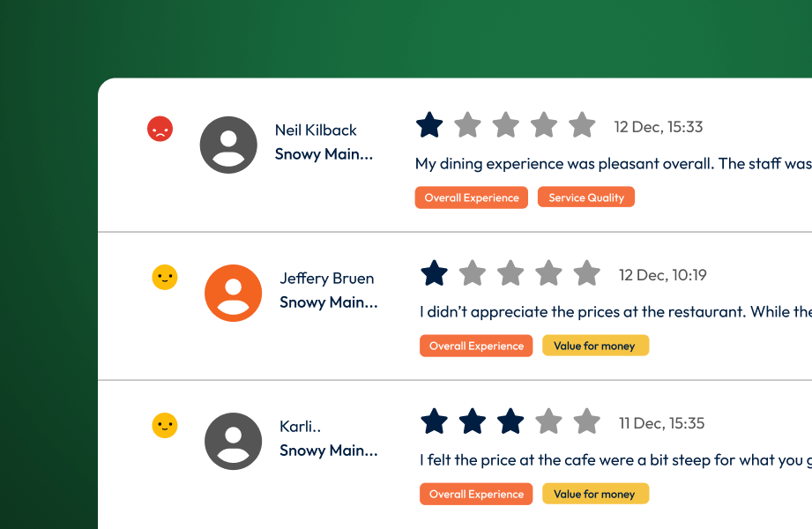This screenshot has width=812, height=529.
Task: Click the fifth star in Neil Kilback's rating
Action: coord(582,125)
